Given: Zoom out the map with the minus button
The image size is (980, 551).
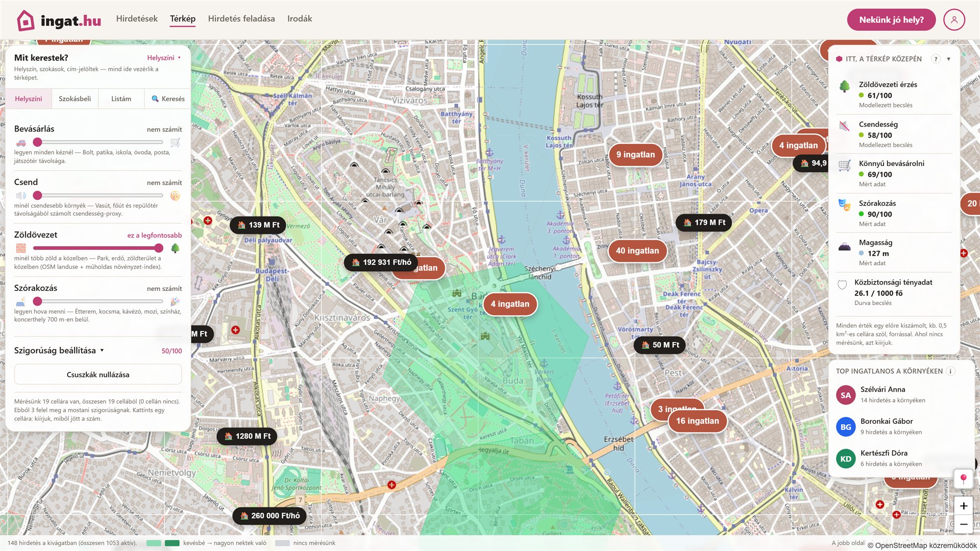Looking at the screenshot, I should 963,524.
